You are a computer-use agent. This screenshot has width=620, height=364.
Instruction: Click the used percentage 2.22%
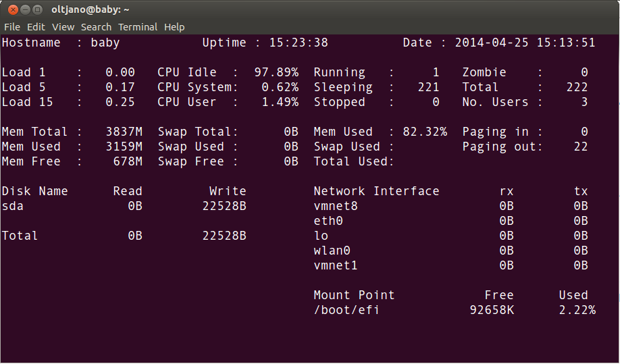point(577,310)
